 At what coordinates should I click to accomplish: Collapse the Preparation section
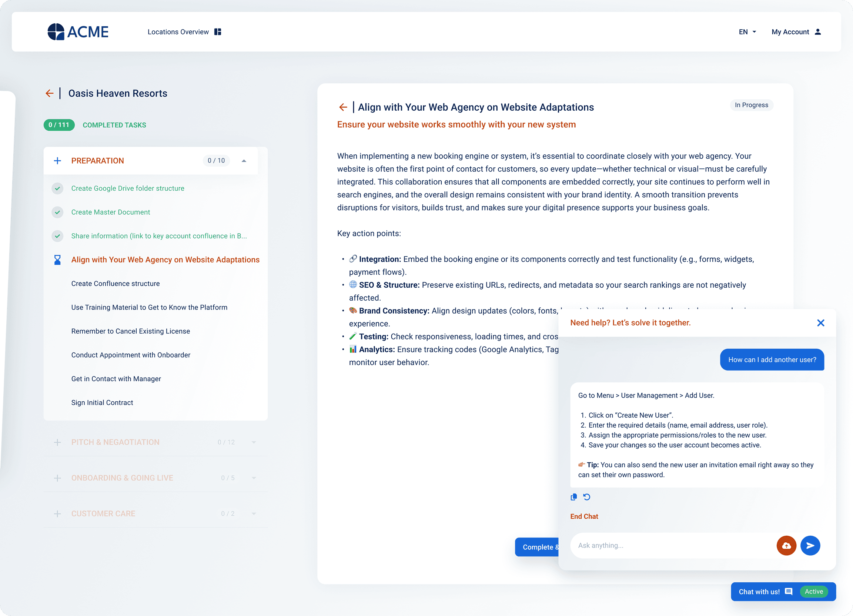pyautogui.click(x=244, y=161)
